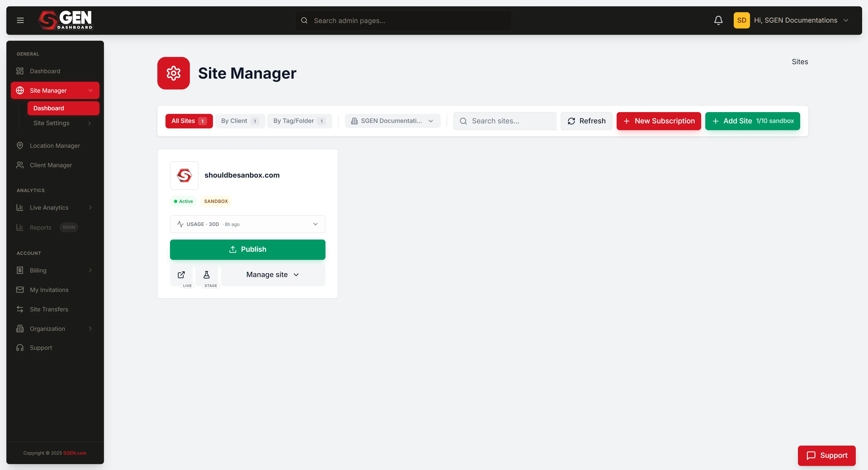Click the My Invitations envelope icon
This screenshot has height=470, width=868.
pyautogui.click(x=20, y=290)
